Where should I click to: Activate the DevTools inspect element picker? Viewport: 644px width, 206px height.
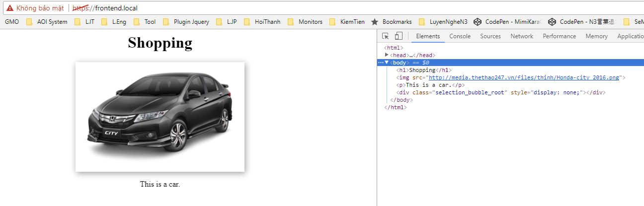pos(386,36)
